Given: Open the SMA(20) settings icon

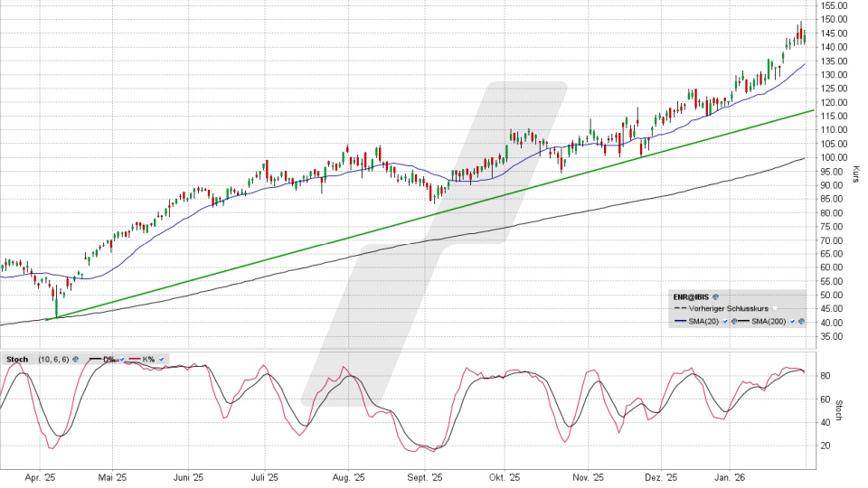Looking at the screenshot, I should coord(731,322).
